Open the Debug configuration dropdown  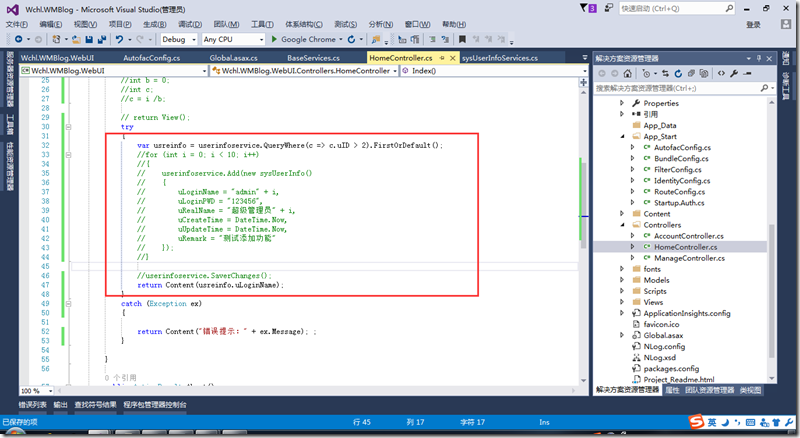pos(194,39)
